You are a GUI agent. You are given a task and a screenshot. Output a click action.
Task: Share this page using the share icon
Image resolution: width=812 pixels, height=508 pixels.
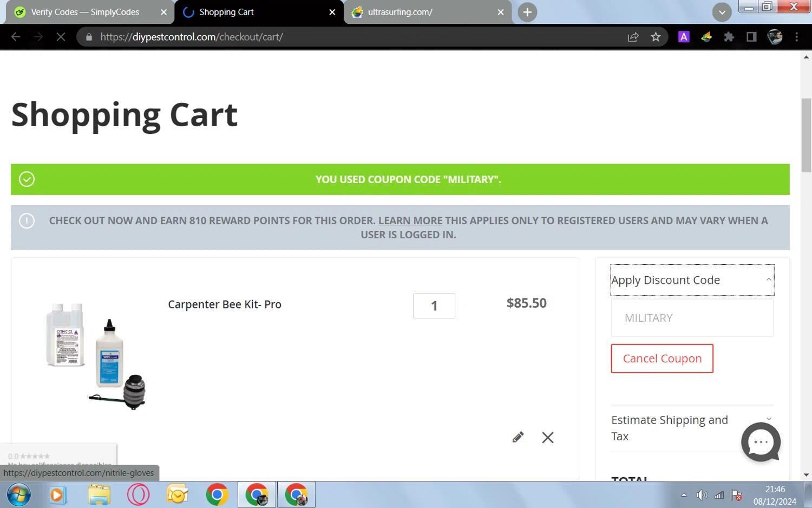[x=633, y=37]
